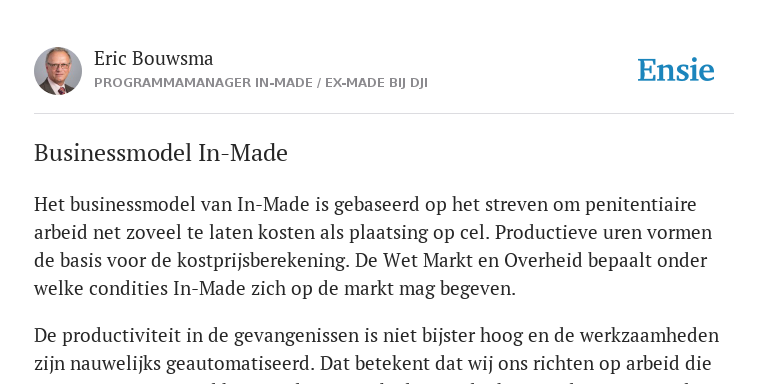Click the text EX-MADE BIJ DJI
Screen dimensions: 768x384
point(376,83)
